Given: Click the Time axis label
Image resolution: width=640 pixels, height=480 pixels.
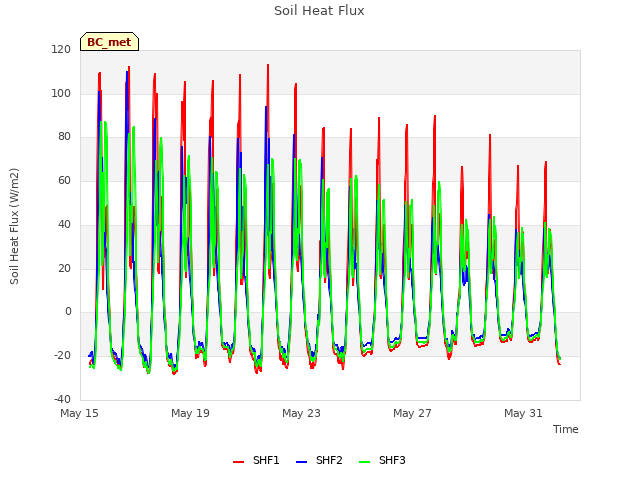Looking at the screenshot, I should 566,429.
